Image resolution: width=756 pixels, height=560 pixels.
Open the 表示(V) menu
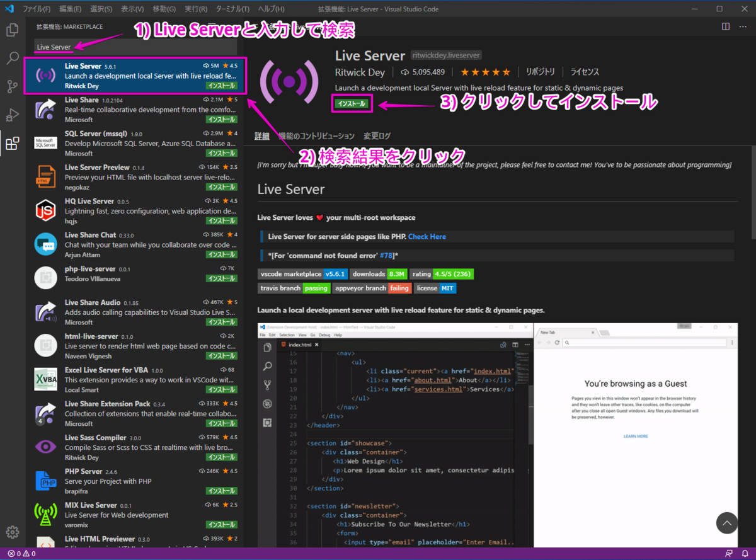click(x=132, y=9)
